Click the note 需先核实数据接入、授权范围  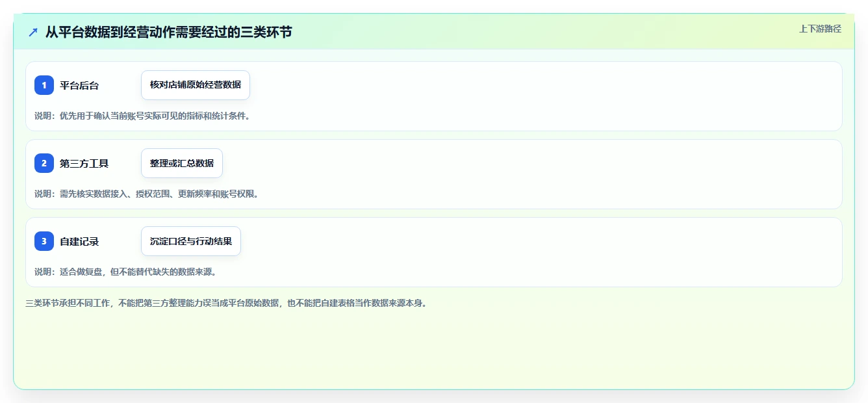147,194
